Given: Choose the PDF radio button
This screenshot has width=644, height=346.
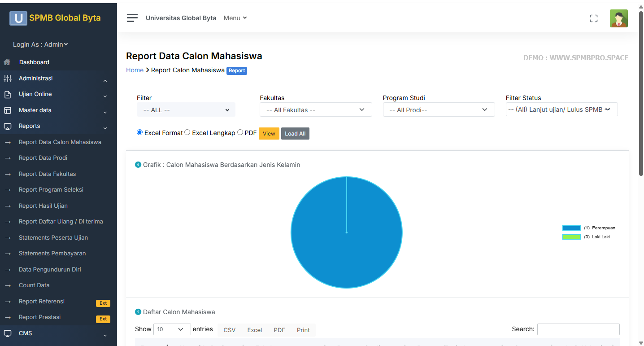Looking at the screenshot, I should [x=240, y=132].
